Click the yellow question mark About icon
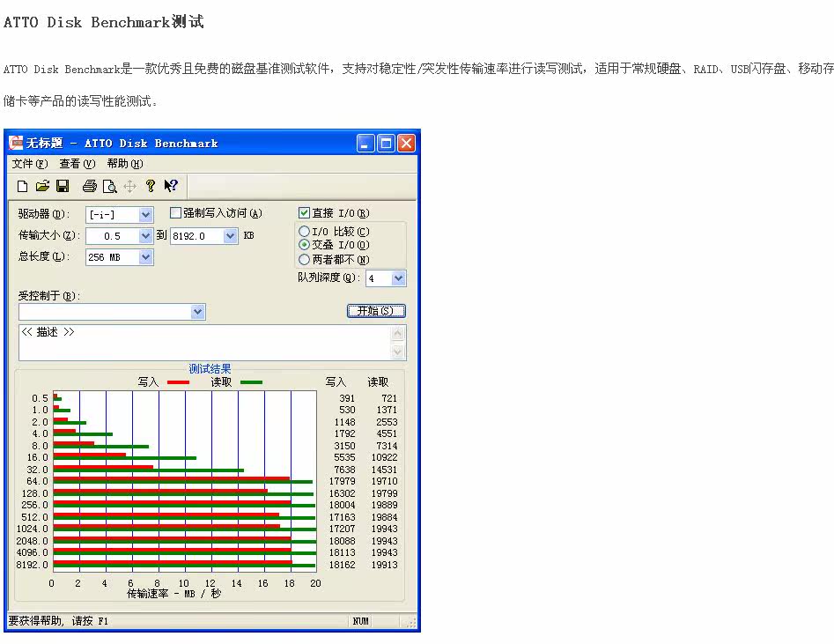This screenshot has width=834, height=644. coord(151,186)
